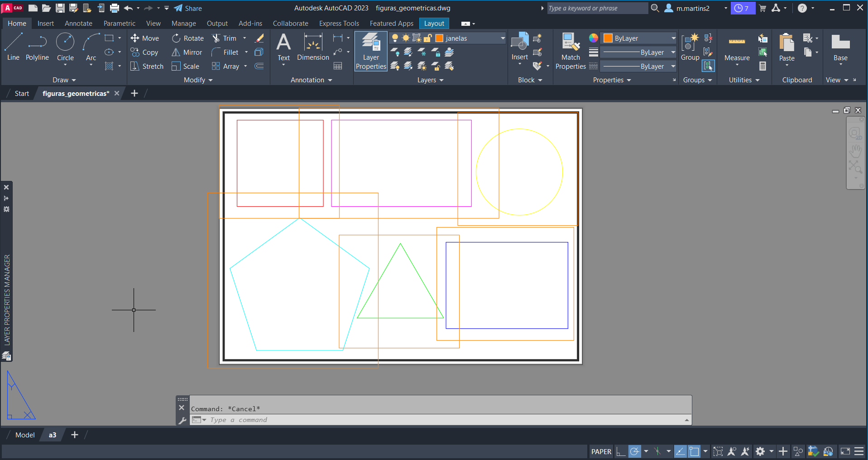The image size is (868, 460).
Task: Switch to the Annotate ribbon tab
Action: [x=78, y=24]
